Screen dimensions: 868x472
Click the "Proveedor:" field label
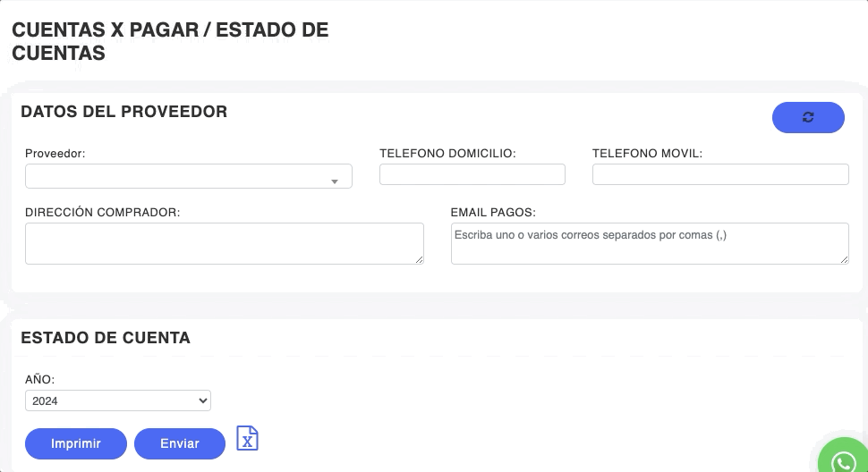55,154
